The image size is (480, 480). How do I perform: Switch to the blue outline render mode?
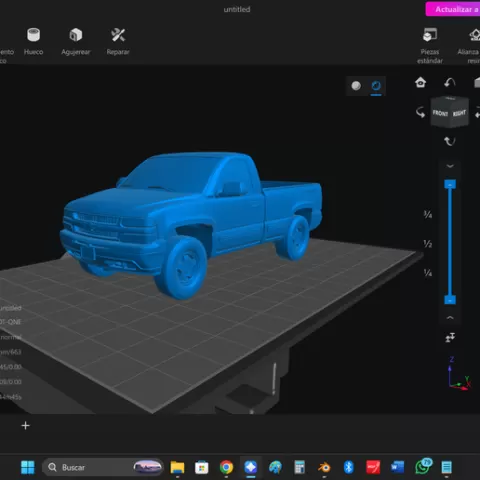[x=376, y=86]
